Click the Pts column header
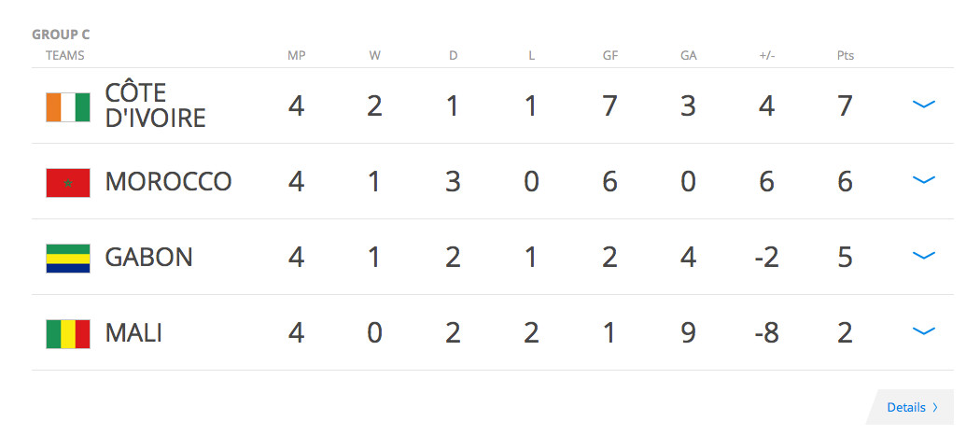 click(846, 56)
